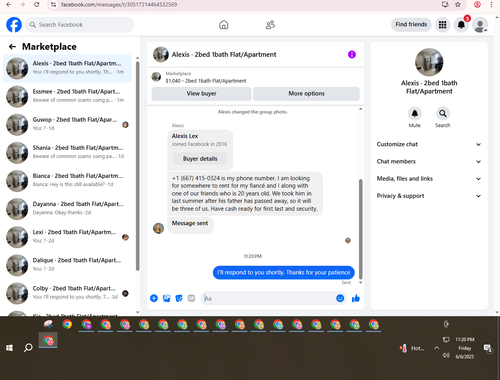Bookmark page with star icon

[x=458, y=5]
